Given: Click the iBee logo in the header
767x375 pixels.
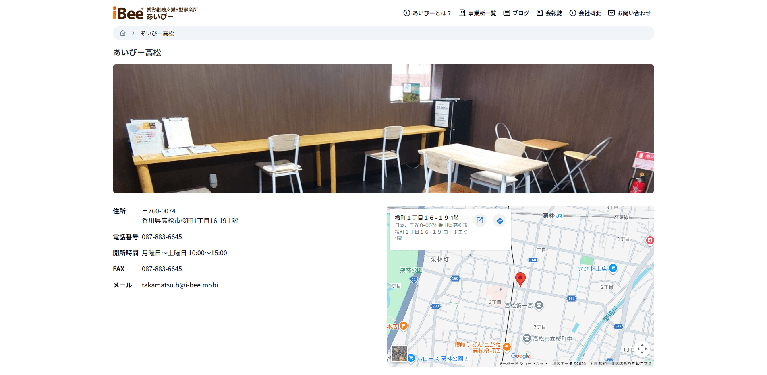Looking at the screenshot, I should (x=154, y=13).
